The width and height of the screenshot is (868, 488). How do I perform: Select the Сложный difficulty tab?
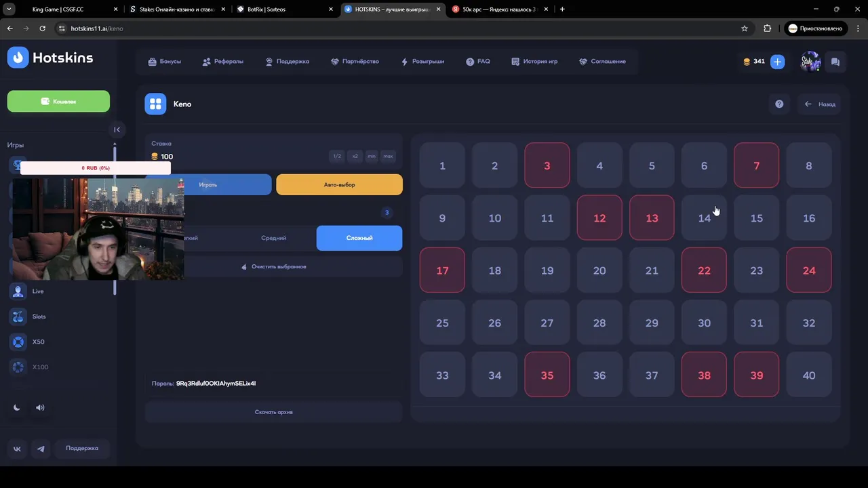[359, 238]
